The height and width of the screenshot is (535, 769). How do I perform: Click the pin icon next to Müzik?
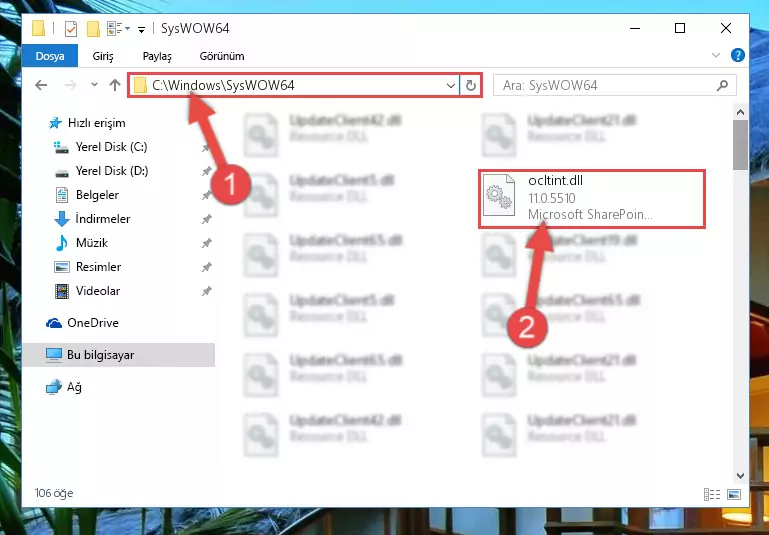click(206, 243)
